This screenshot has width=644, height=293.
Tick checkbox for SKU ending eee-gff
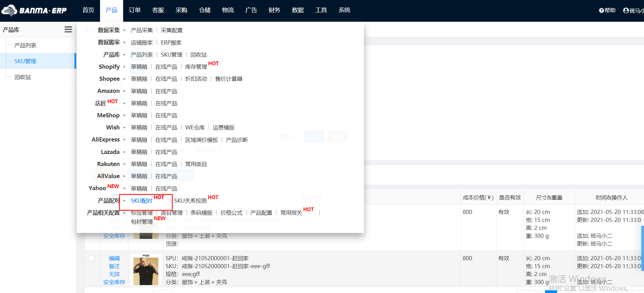(91, 258)
